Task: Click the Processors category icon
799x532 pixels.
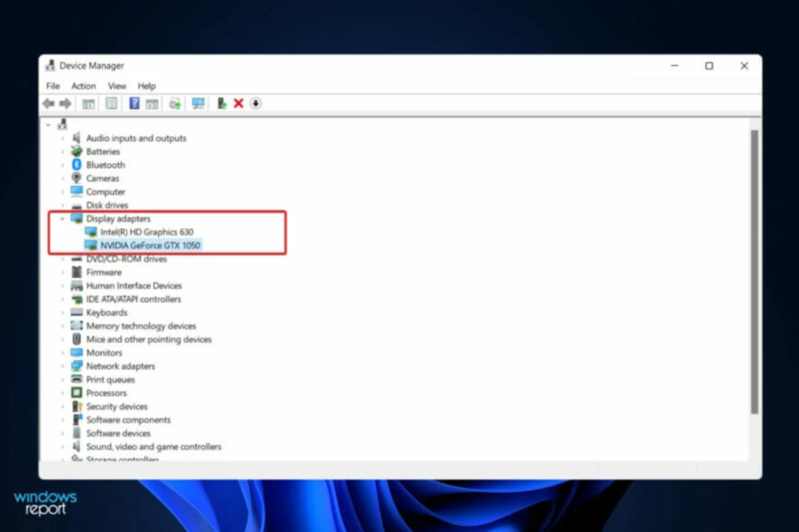Action: click(x=77, y=392)
